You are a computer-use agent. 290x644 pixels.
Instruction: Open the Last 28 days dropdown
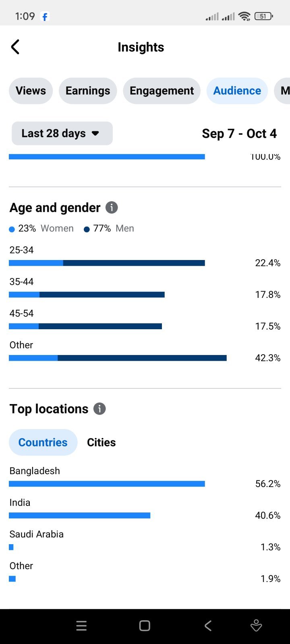tap(62, 133)
